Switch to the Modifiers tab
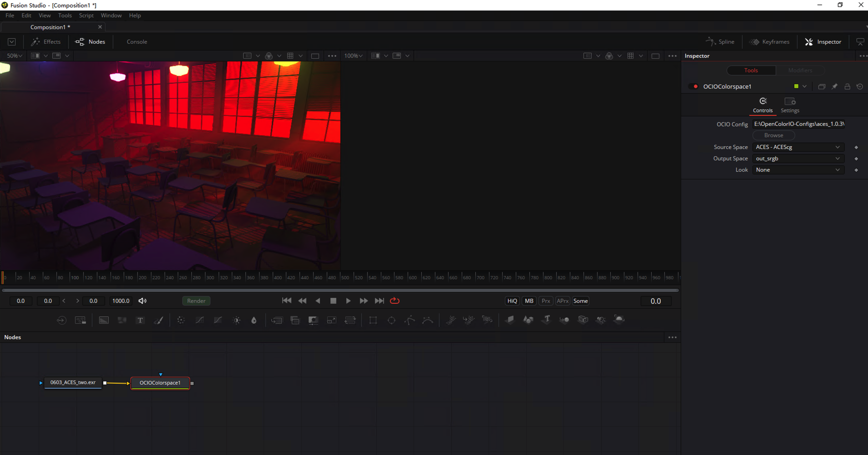Viewport: 868px width, 455px height. [x=799, y=70]
